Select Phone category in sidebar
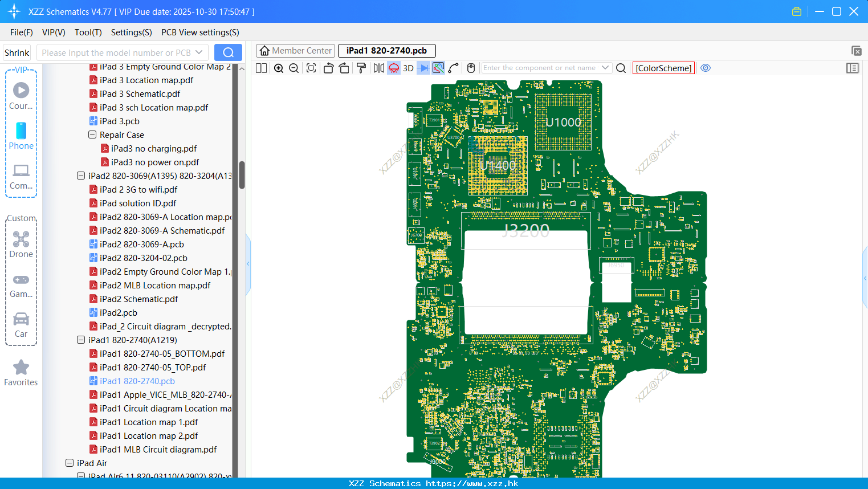The height and width of the screenshot is (489, 868). click(21, 136)
